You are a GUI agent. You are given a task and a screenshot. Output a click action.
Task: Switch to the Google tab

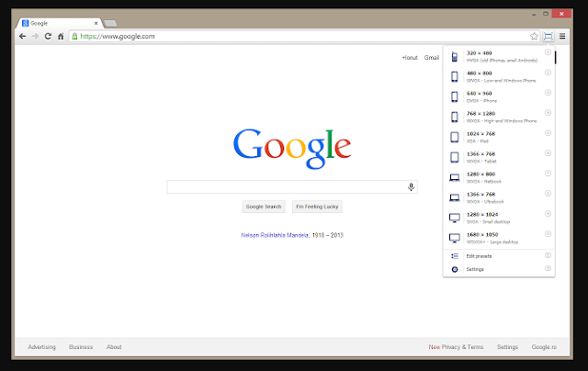tap(59, 23)
